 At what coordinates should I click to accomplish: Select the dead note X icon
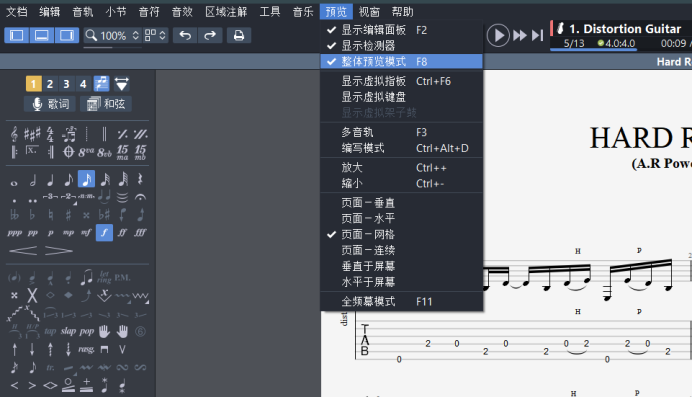(x=32, y=295)
